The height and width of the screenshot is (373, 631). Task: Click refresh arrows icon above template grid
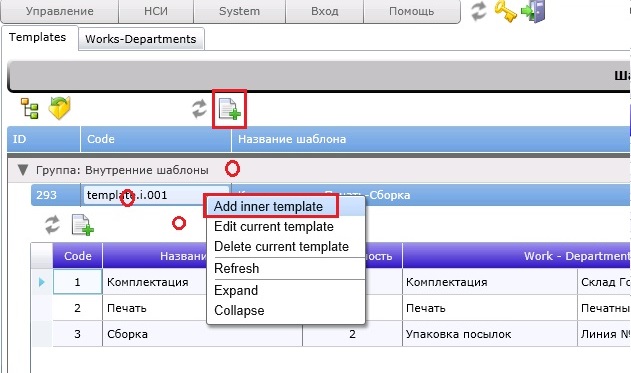[199, 109]
